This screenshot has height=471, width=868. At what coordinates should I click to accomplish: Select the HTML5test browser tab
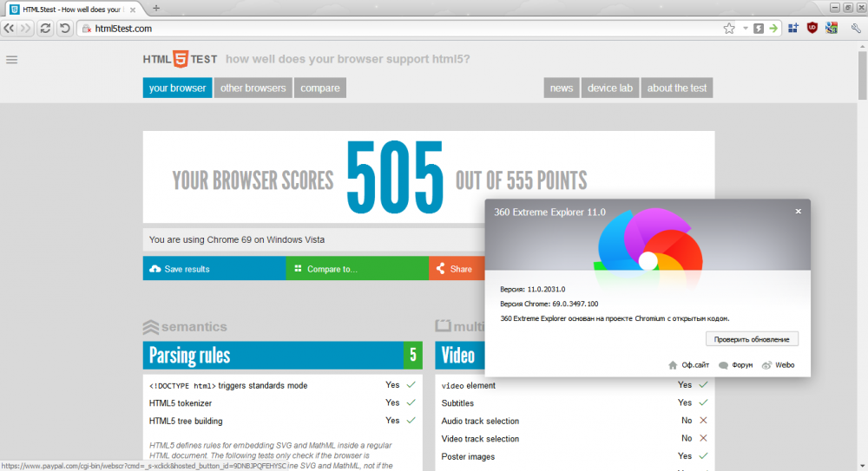[72, 10]
